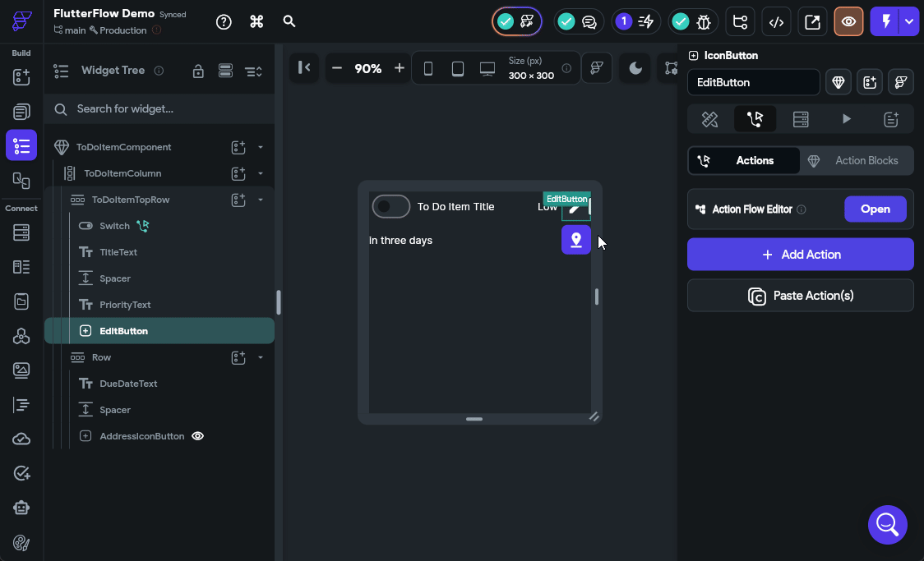Open the Properties design tab icon

(x=710, y=119)
